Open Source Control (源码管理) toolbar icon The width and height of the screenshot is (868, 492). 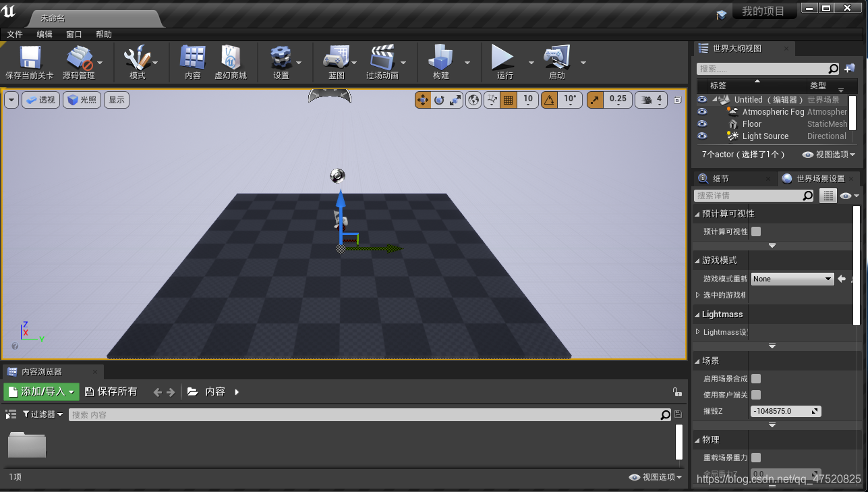(x=80, y=58)
